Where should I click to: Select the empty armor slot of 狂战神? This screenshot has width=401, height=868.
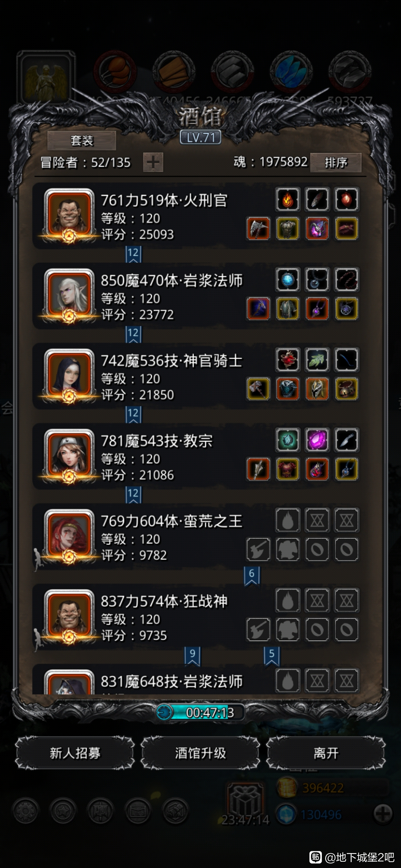tap(288, 629)
